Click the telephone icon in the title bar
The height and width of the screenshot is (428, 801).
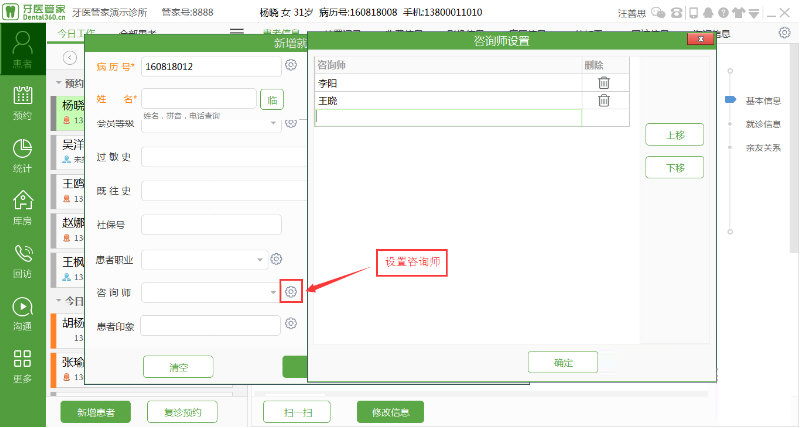(676, 13)
